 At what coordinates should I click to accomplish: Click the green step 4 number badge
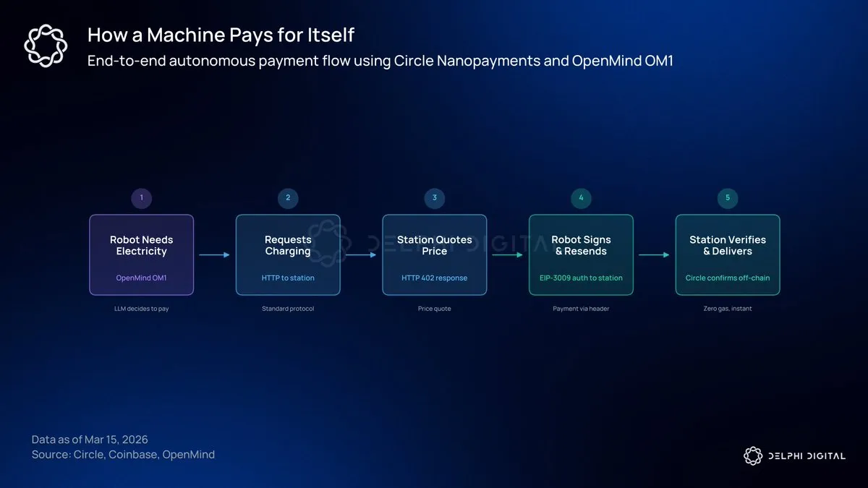[x=581, y=198]
